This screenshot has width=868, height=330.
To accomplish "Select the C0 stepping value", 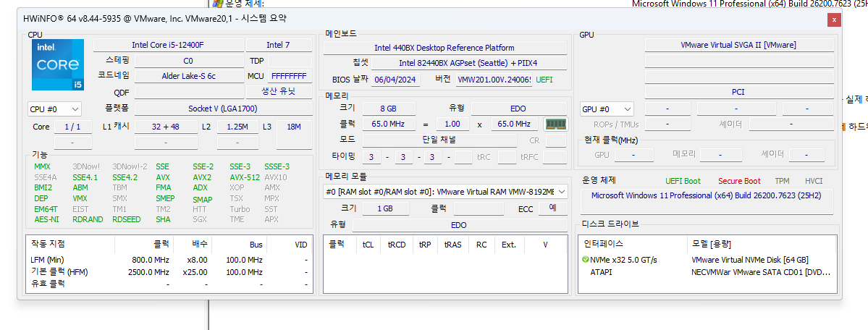I will (189, 60).
